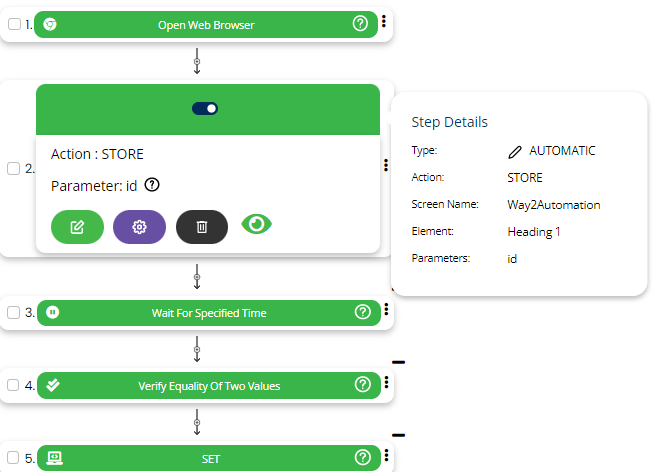
Task: Open three-dot menu for Verify Equality step
Action: point(385,383)
